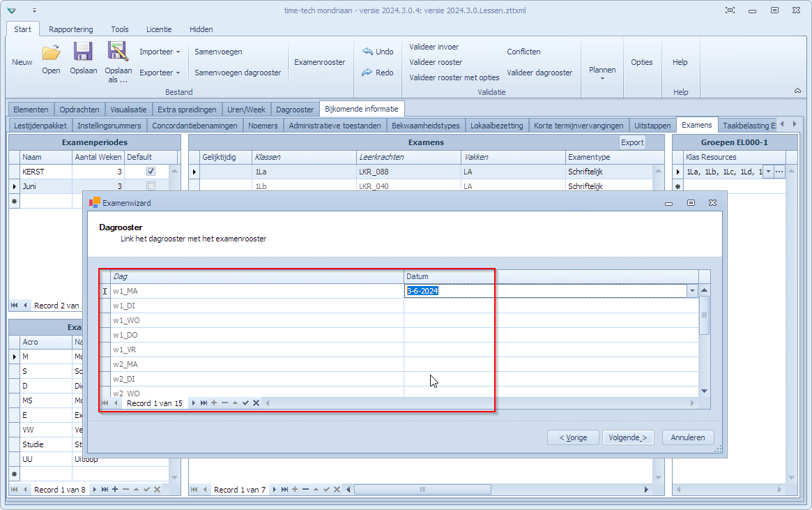Viewport: 812px width, 510px height.
Task: Save the file with the Opslaan icon
Action: [x=83, y=57]
